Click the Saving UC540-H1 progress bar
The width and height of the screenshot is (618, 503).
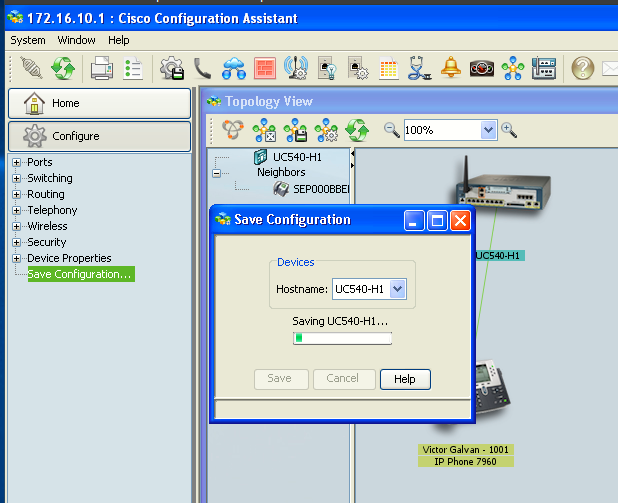tap(342, 338)
